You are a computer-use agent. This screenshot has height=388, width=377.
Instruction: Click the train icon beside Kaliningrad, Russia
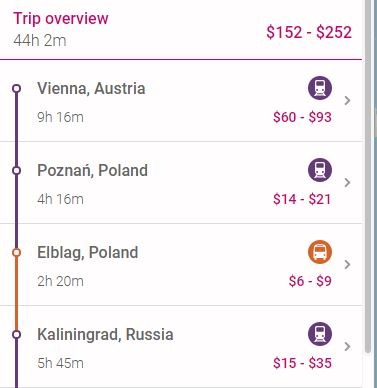[320, 334]
